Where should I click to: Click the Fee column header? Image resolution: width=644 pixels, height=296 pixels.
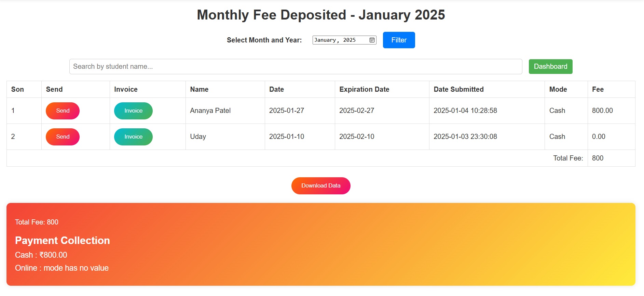(x=597, y=89)
